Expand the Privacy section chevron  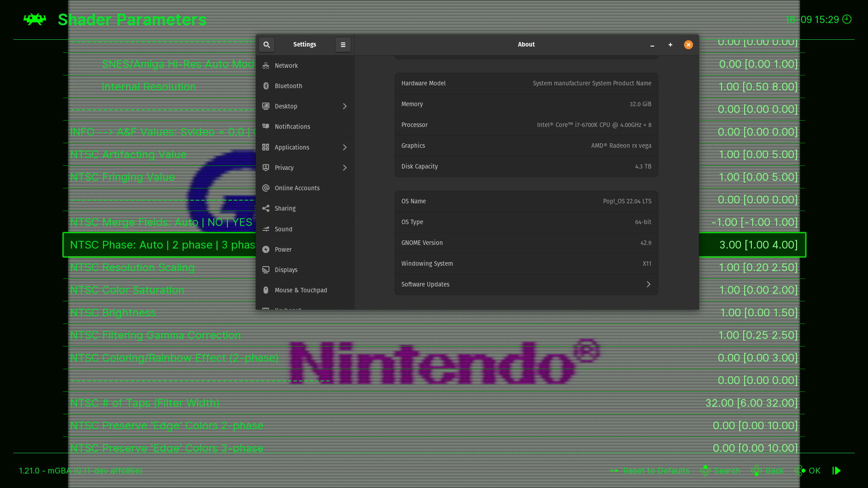(344, 168)
